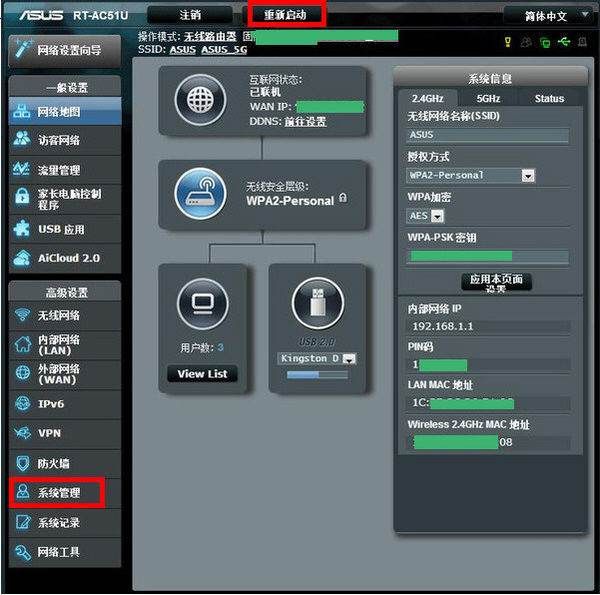This screenshot has width=600, height=595.
Task: Open 内部网络 (LAN) house icon
Action: click(23, 344)
